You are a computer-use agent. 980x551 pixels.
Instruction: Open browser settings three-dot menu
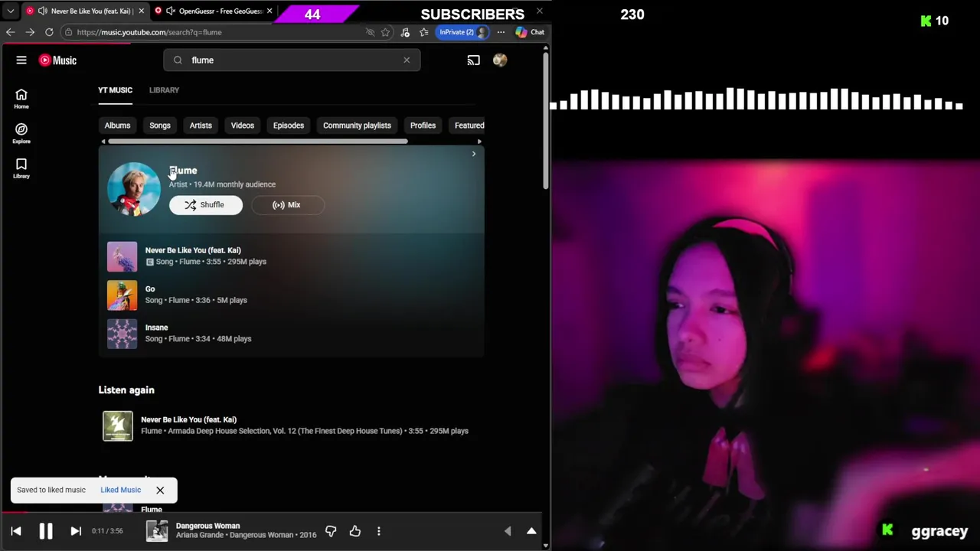point(501,32)
